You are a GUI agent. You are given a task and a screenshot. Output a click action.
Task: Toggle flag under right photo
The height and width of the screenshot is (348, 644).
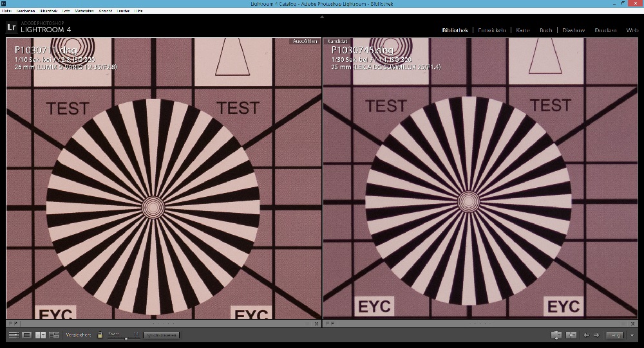(327, 324)
